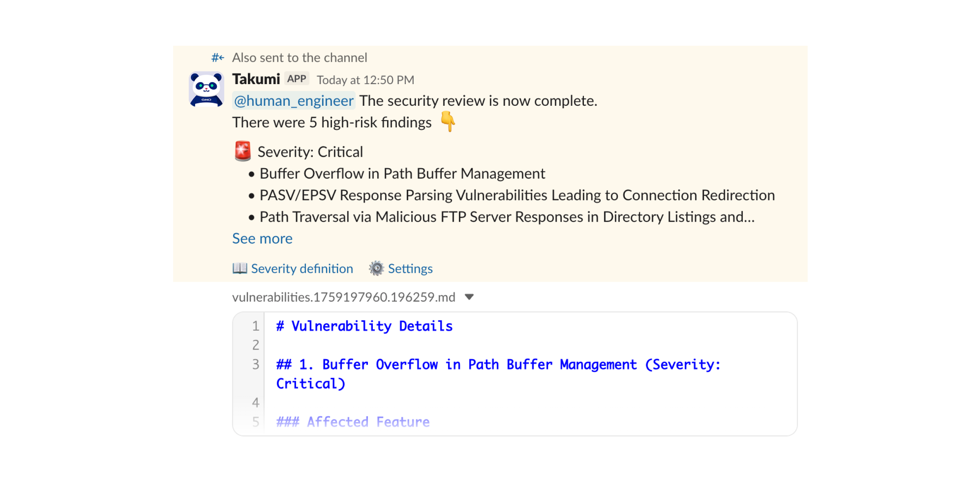Click the pointing-down finger emoji
The width and height of the screenshot is (980, 490).
[448, 122]
